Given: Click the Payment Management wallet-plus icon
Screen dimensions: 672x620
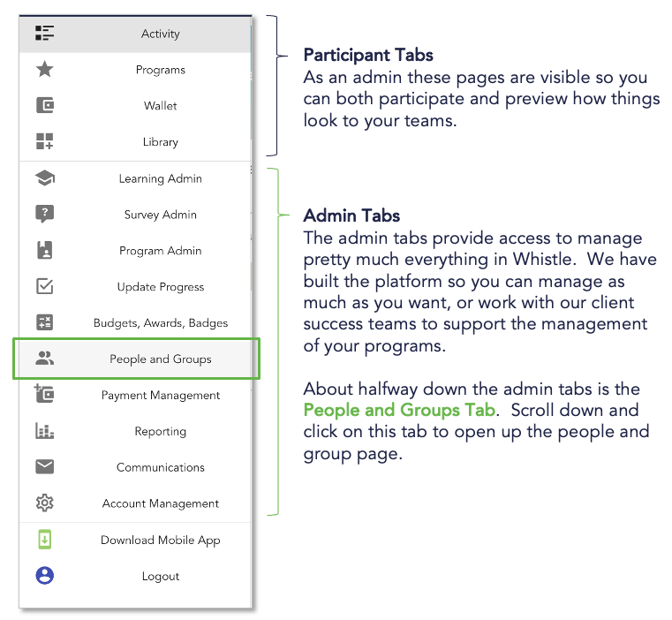Looking at the screenshot, I should click(x=44, y=393).
